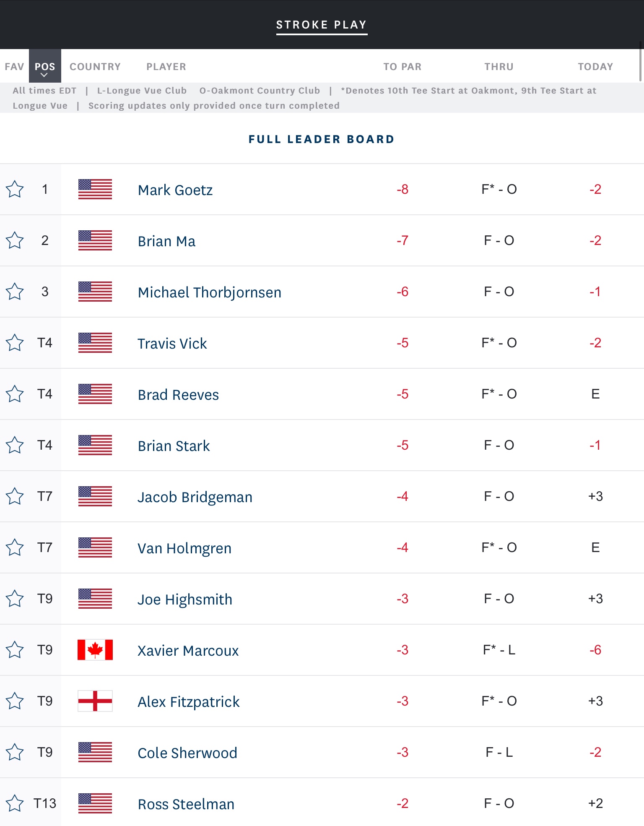Click the FAV column header
644x826 pixels.
click(x=14, y=67)
